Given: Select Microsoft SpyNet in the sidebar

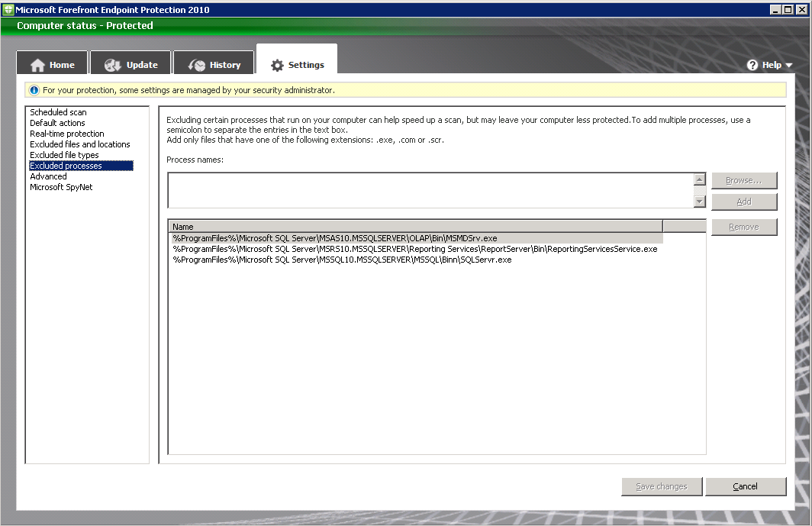Looking at the screenshot, I should pyautogui.click(x=60, y=186).
